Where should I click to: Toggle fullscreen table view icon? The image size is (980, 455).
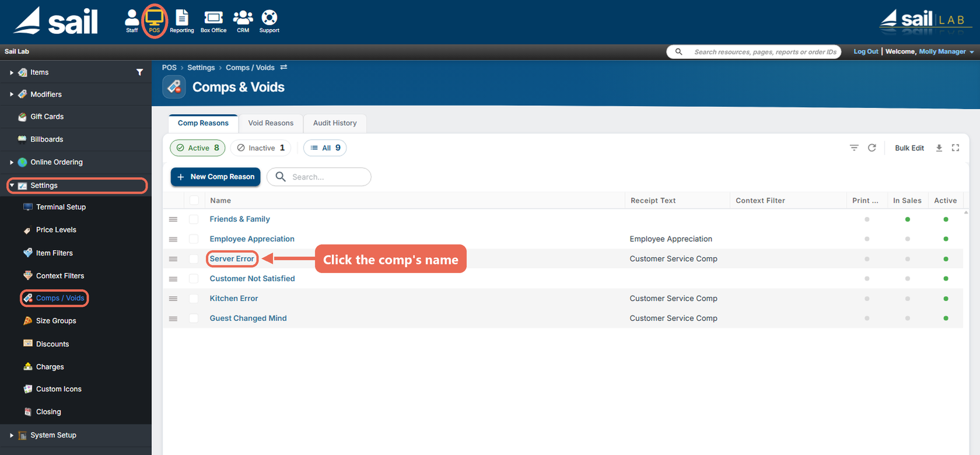956,148
